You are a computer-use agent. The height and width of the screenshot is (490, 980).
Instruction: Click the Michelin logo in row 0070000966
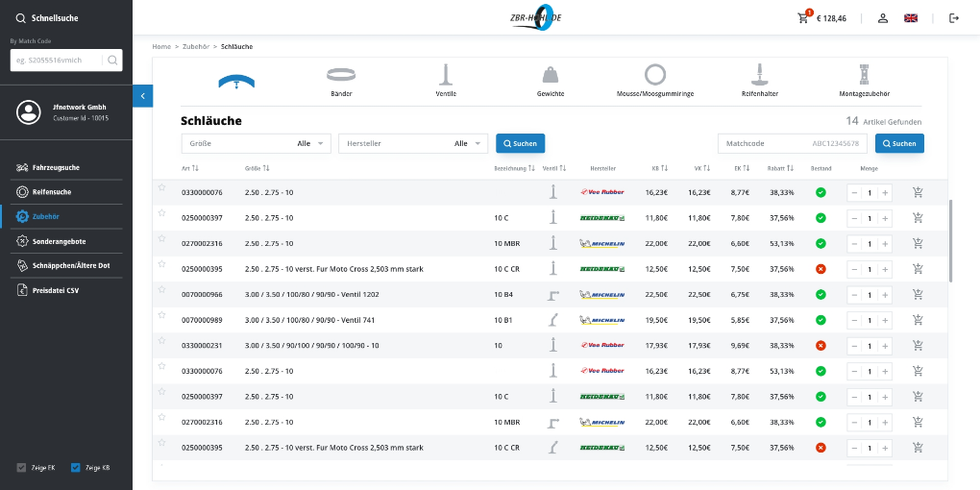pos(601,294)
